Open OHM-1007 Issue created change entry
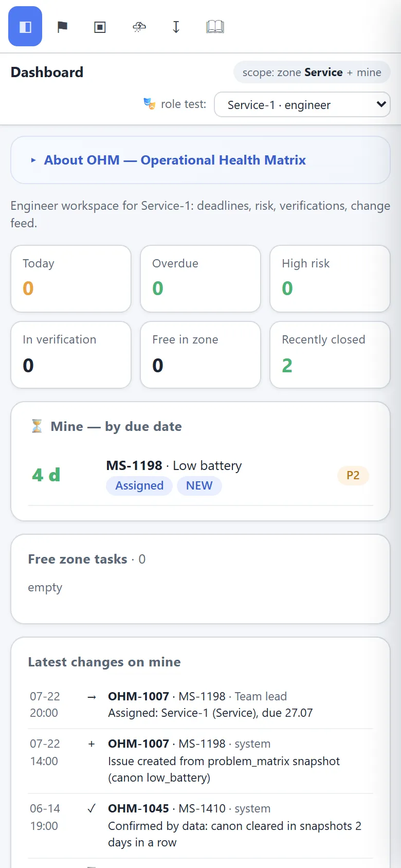This screenshot has height=868, width=401. 200,761
